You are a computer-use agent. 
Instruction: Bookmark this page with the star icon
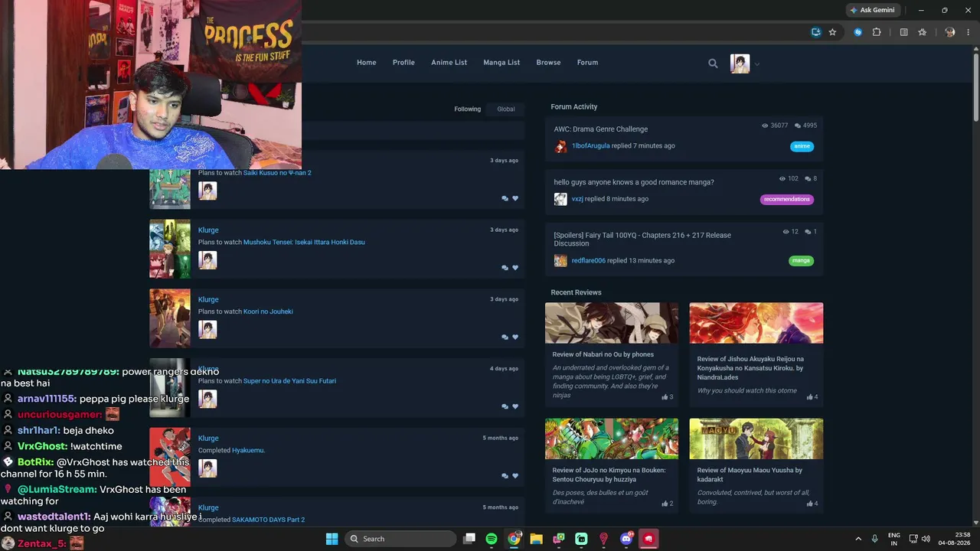click(x=832, y=32)
